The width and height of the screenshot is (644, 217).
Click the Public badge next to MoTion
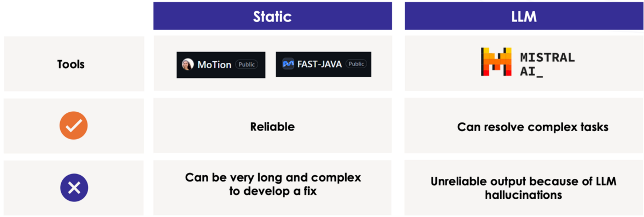point(246,64)
